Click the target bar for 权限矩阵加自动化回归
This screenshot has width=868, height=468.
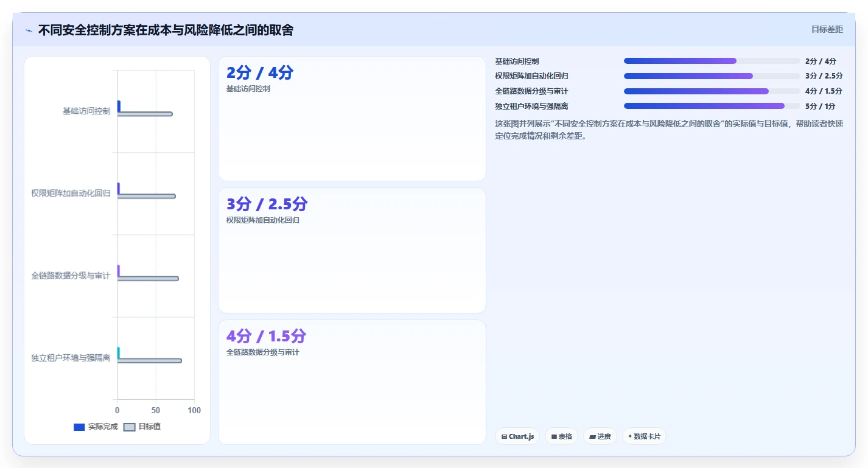(x=147, y=196)
